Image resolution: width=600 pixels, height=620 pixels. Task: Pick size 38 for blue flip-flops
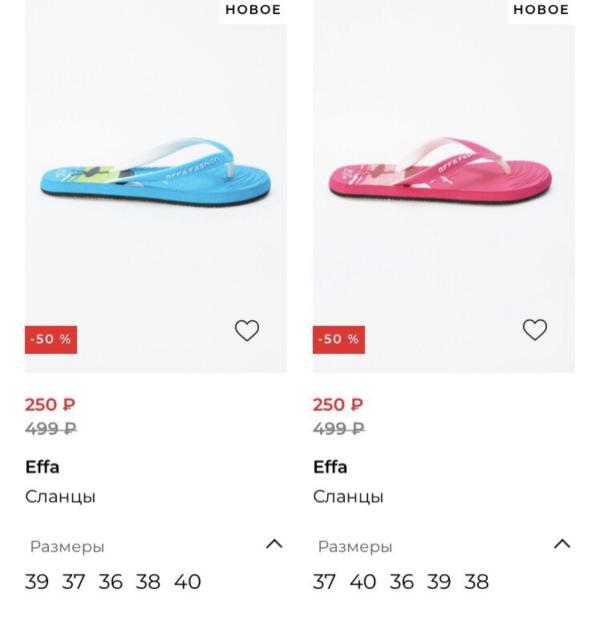click(148, 582)
